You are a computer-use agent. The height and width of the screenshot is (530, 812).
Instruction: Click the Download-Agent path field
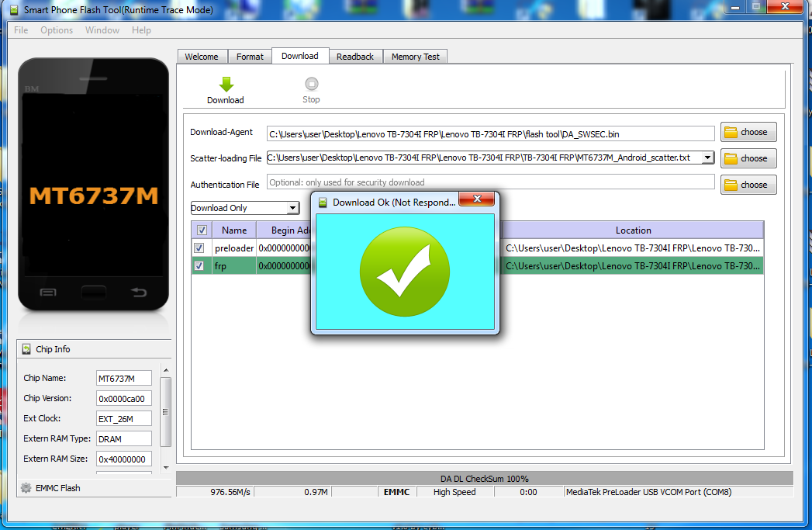click(490, 133)
